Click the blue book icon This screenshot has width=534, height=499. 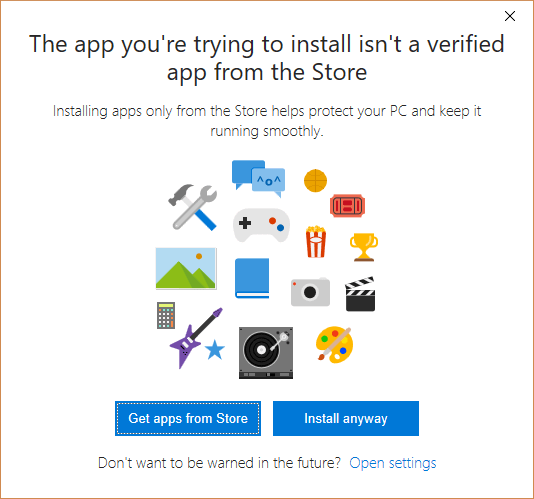252,278
